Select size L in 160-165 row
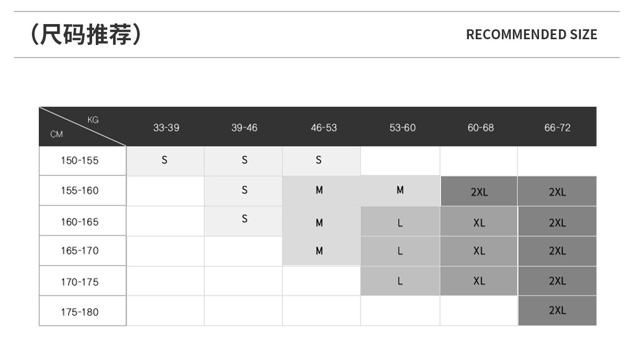 point(400,223)
